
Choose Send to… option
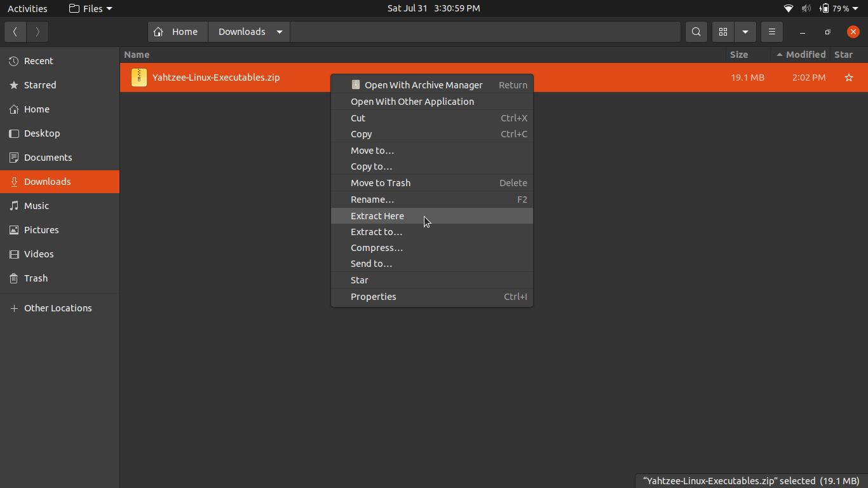coord(432,264)
